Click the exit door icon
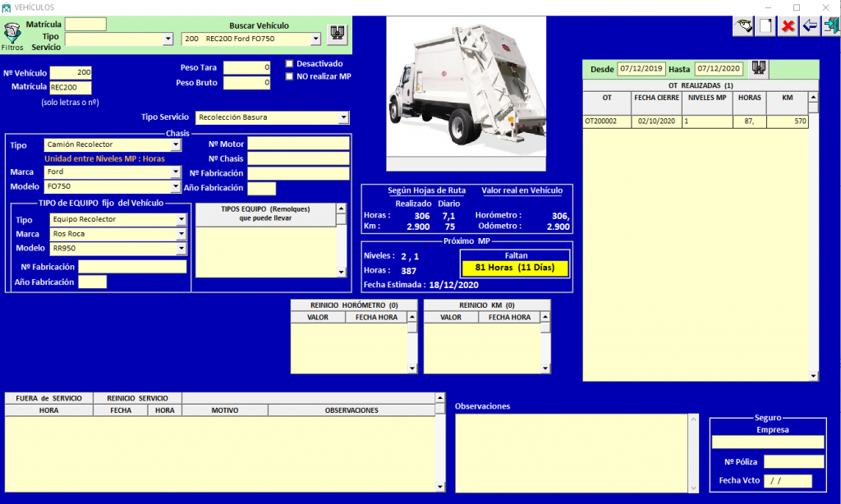Image resolution: width=841 pixels, height=504 pixels. point(830,25)
